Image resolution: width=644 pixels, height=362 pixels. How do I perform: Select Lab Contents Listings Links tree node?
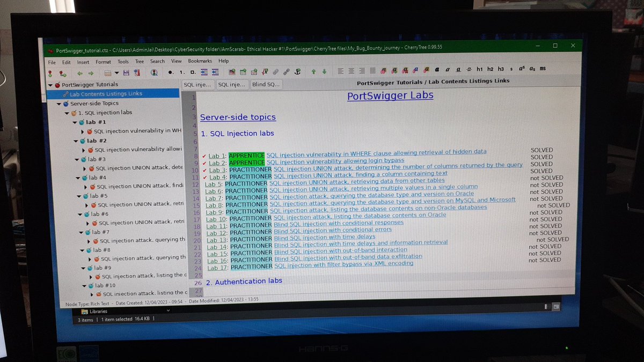(x=113, y=93)
